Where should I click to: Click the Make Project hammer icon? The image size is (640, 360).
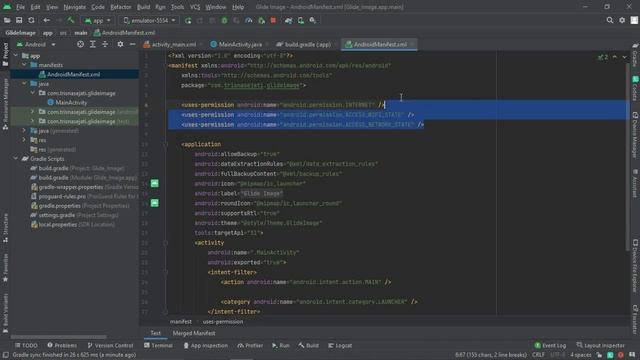71,20
